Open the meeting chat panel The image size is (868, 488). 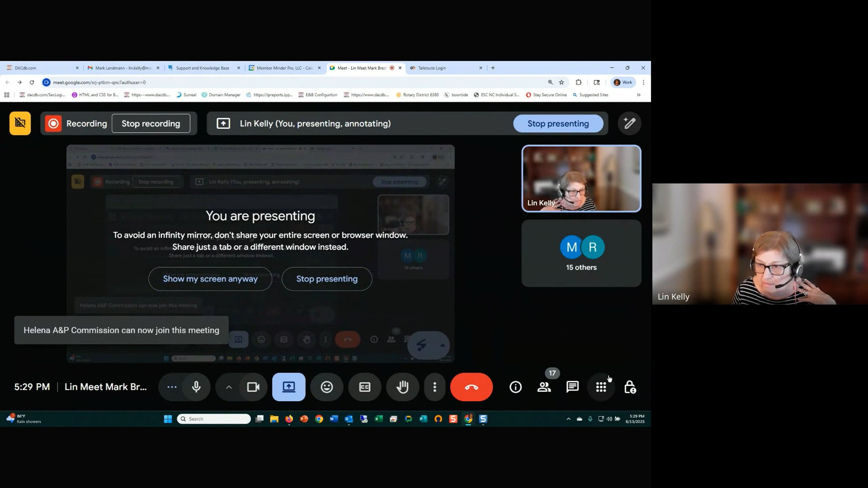point(572,387)
